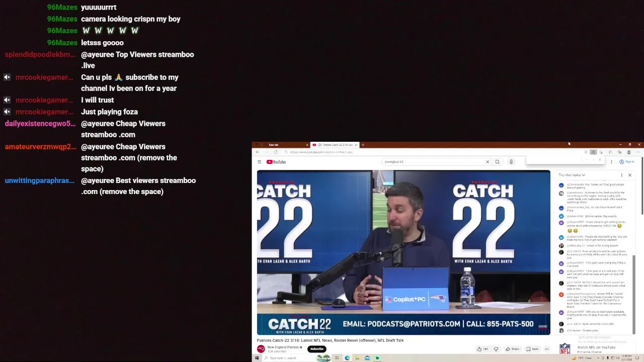The width and height of the screenshot is (644, 362).
Task: Close the Patriots Catch-22 tab
Action: click(356, 145)
